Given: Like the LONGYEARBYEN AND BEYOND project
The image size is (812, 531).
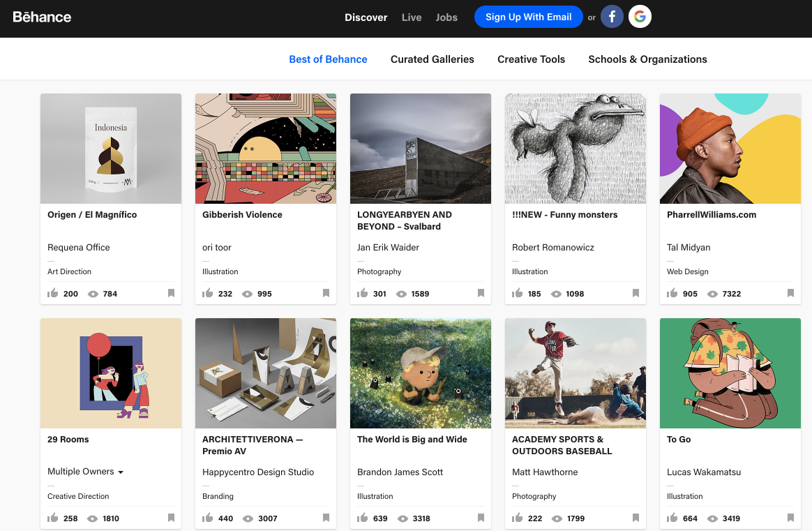Looking at the screenshot, I should [x=363, y=293].
